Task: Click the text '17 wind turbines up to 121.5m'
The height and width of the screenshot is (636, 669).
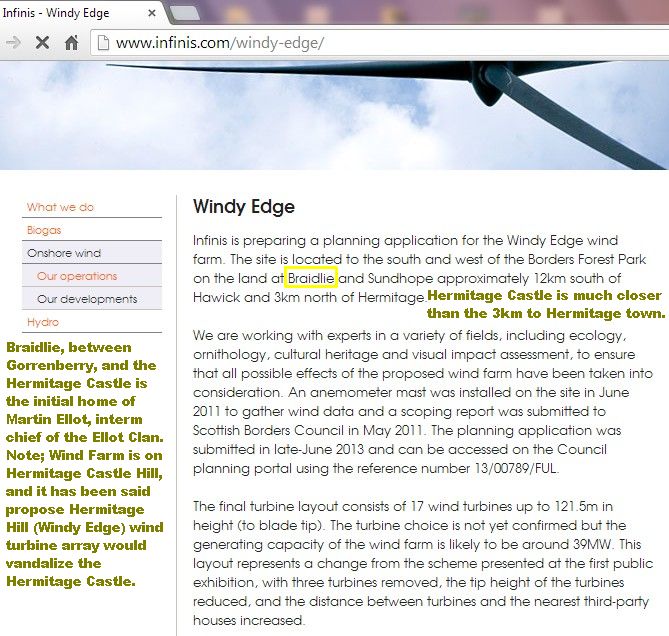Action: [504, 506]
